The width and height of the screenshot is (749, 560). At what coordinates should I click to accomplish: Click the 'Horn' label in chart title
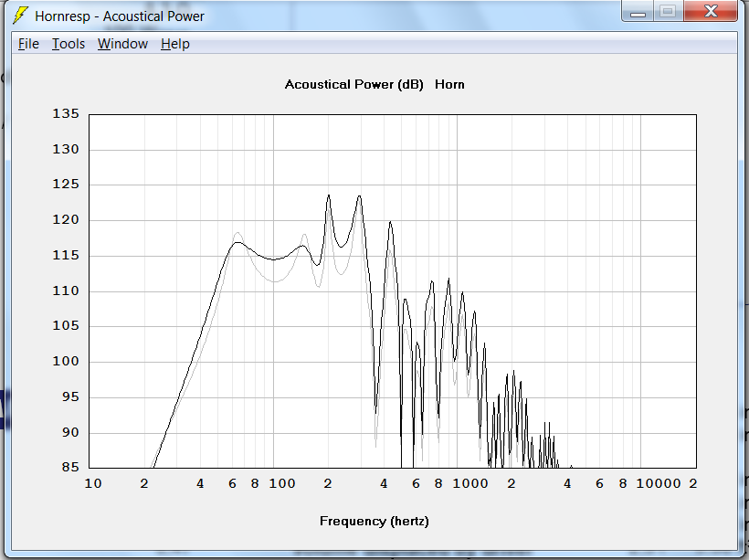pyautogui.click(x=449, y=85)
